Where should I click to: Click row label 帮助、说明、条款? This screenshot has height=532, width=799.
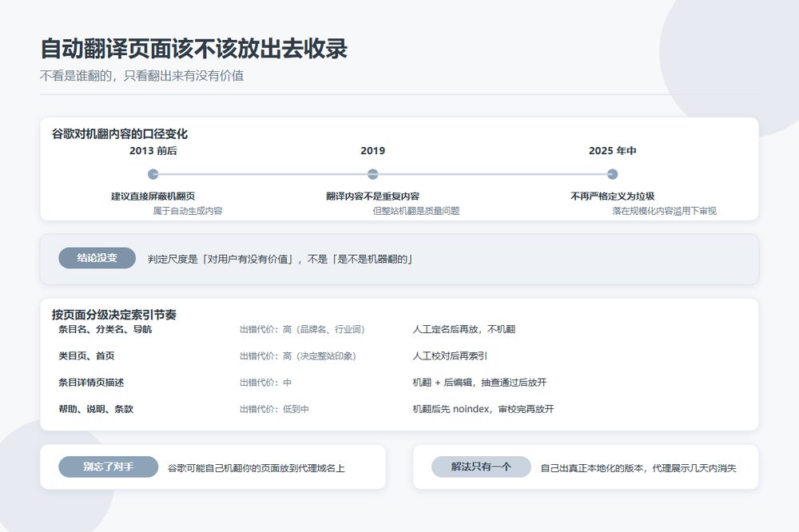tap(95, 409)
